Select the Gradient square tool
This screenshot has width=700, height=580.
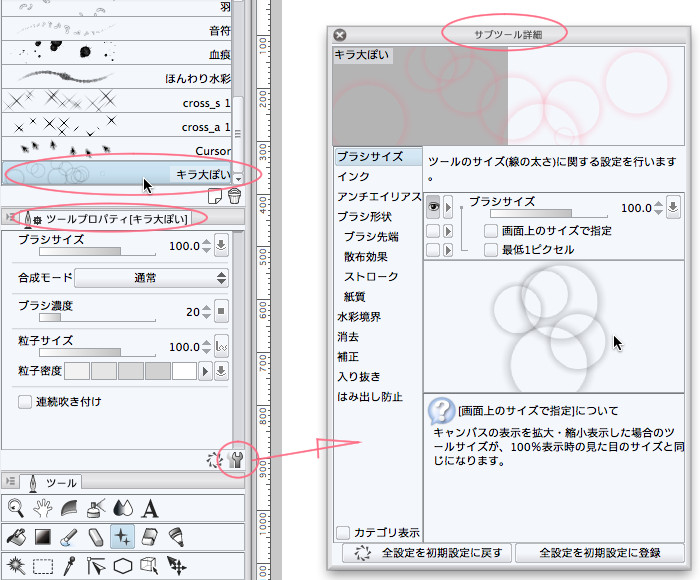43,537
